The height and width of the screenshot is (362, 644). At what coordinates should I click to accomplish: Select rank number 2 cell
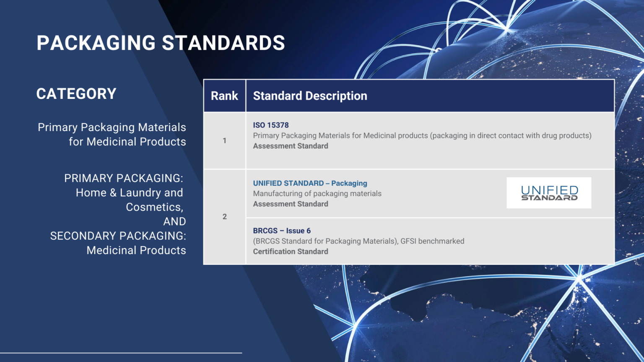[224, 217]
